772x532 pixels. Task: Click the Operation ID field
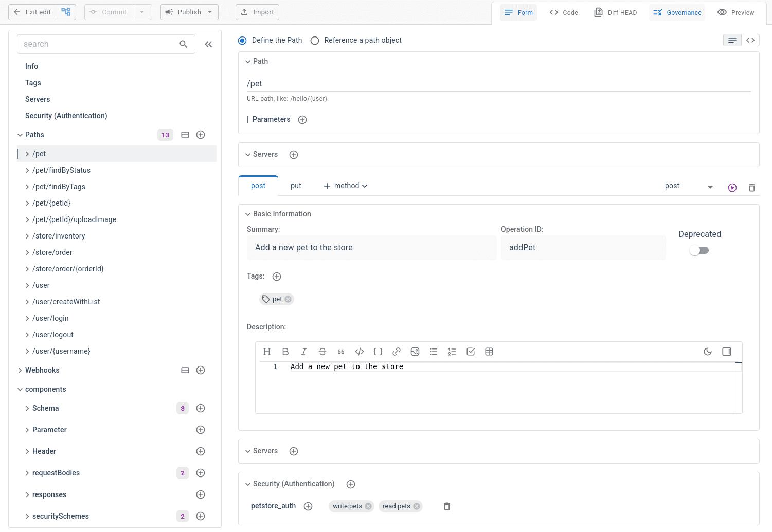click(583, 248)
